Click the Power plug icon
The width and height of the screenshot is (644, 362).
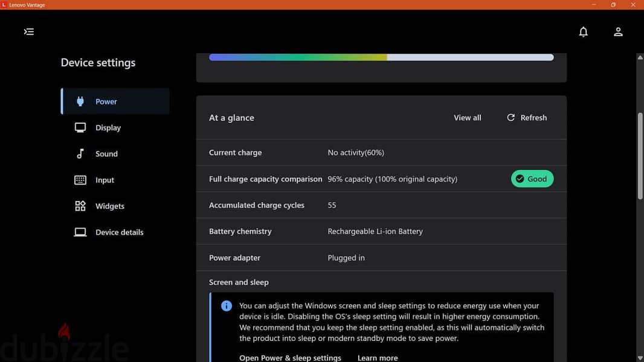tap(80, 101)
